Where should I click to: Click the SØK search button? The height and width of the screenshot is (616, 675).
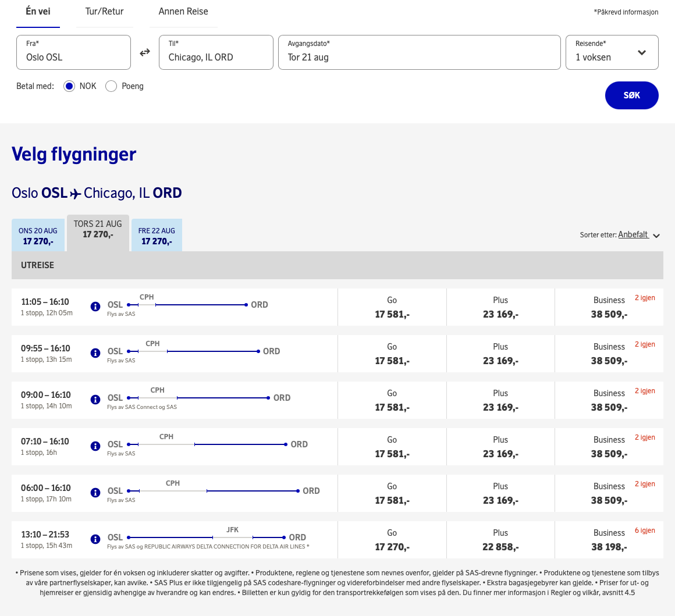click(631, 95)
